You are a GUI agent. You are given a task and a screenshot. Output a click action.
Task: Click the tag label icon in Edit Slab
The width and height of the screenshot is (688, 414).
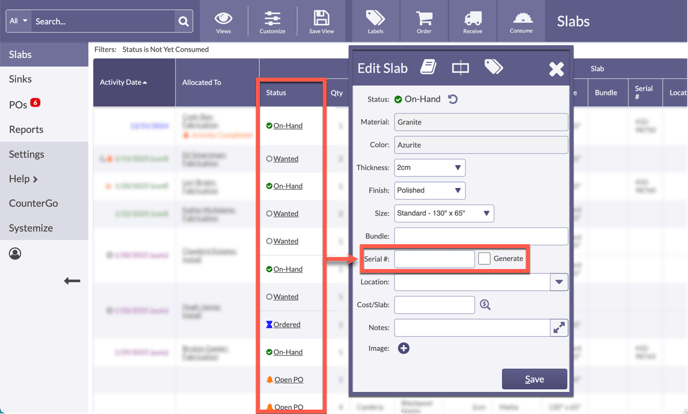(494, 67)
